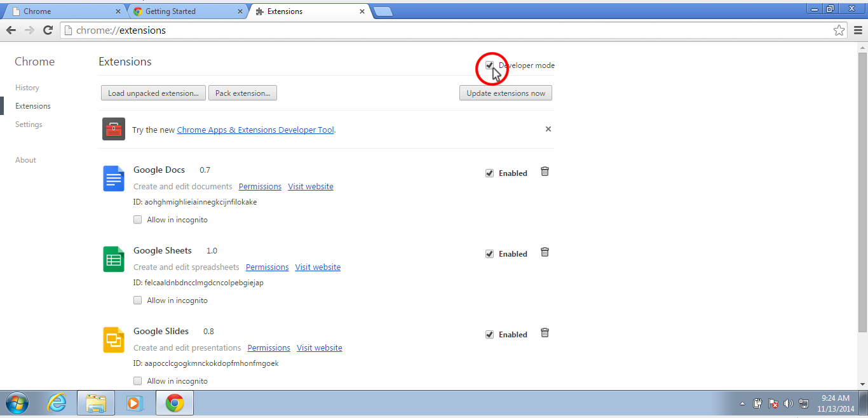
Task: Allow Google Sheets in incognito
Action: pyautogui.click(x=137, y=300)
